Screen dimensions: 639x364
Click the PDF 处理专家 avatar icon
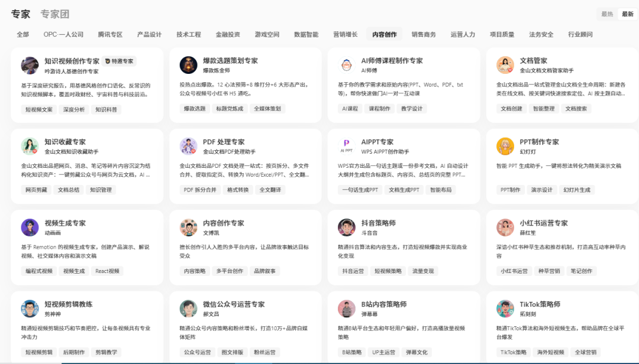tap(188, 146)
